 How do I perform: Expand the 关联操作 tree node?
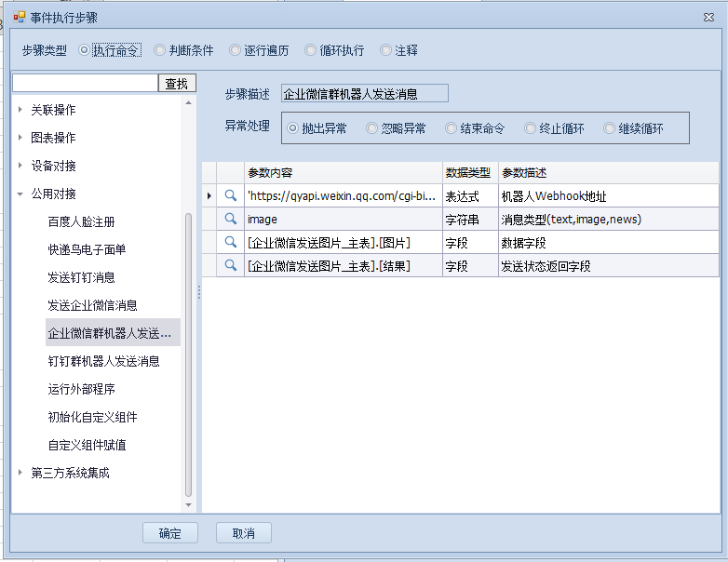[x=20, y=110]
